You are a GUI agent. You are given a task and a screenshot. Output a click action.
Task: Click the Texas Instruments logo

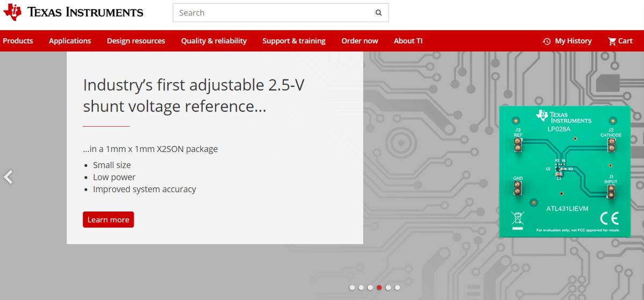[x=74, y=12]
